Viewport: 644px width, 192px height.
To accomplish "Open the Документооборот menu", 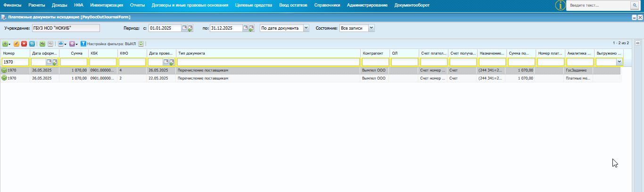I will (412, 5).
